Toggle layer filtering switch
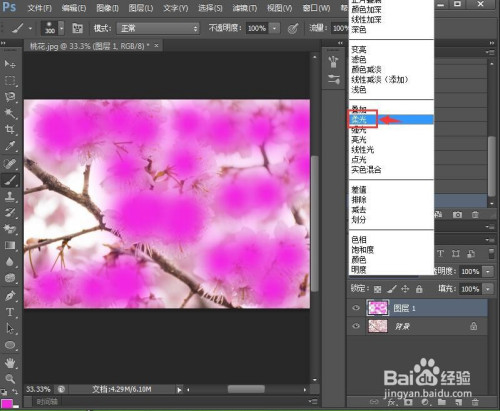The width and height of the screenshot is (500, 411). point(491,253)
